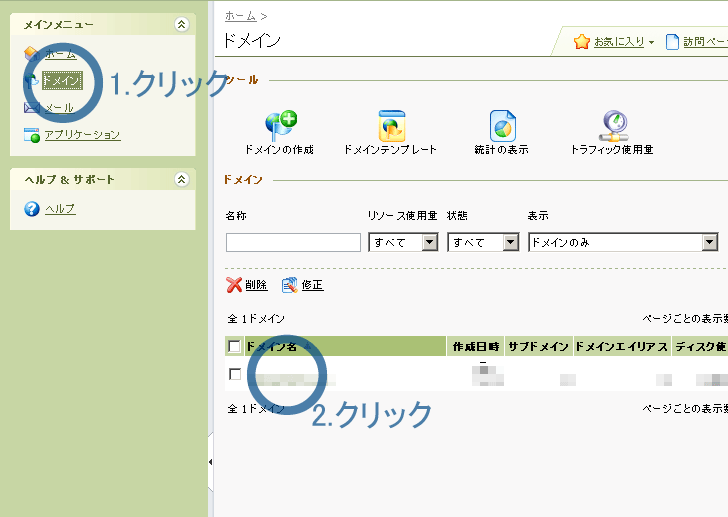Open the ホーム link in main menu

pyautogui.click(x=60, y=54)
